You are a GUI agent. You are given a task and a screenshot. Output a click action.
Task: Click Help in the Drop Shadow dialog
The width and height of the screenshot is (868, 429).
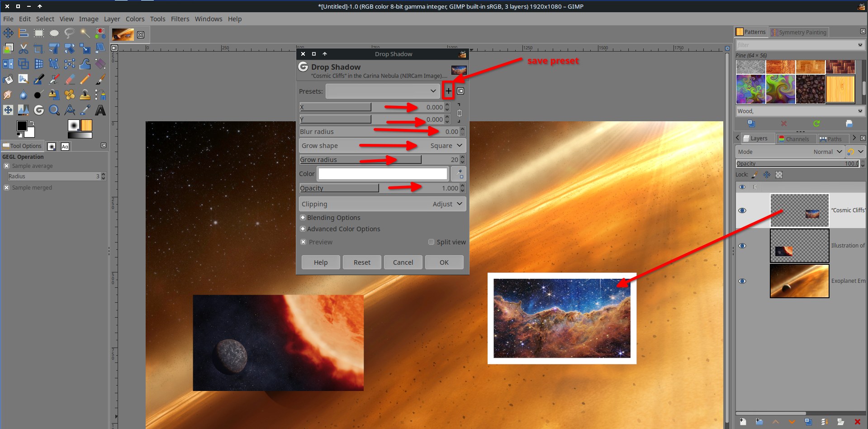click(x=321, y=262)
